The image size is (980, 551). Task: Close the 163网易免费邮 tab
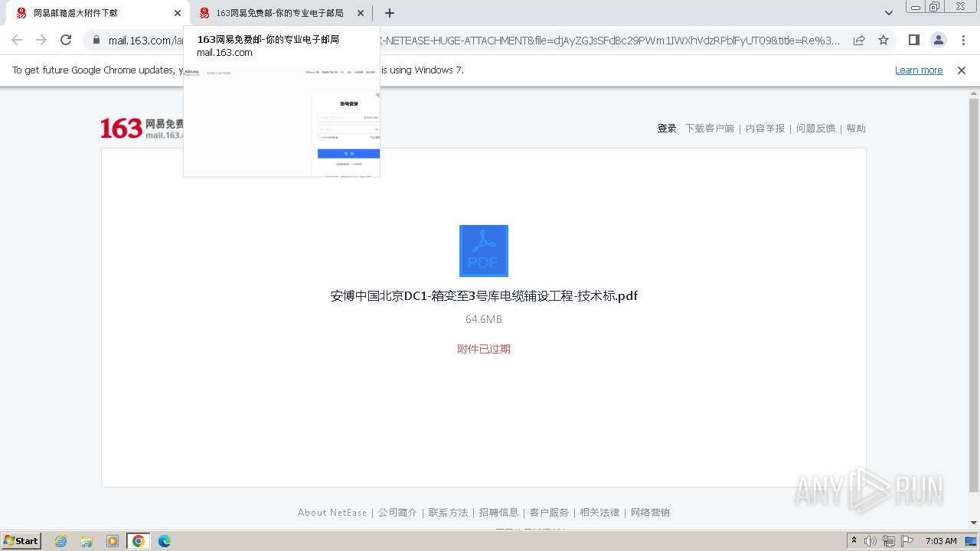click(x=361, y=13)
